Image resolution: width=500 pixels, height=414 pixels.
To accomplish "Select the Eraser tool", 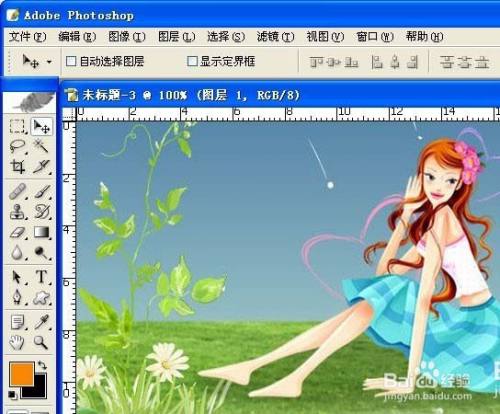I will click(17, 232).
